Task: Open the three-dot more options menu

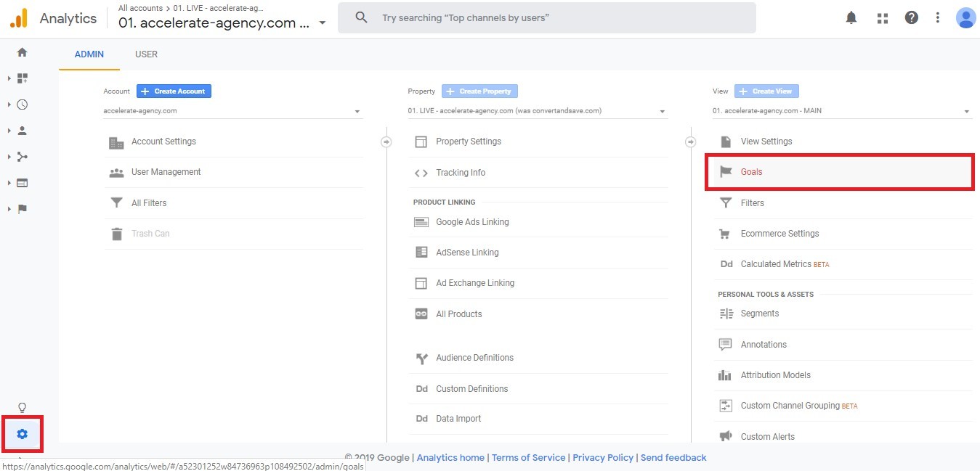Action: pos(938,18)
